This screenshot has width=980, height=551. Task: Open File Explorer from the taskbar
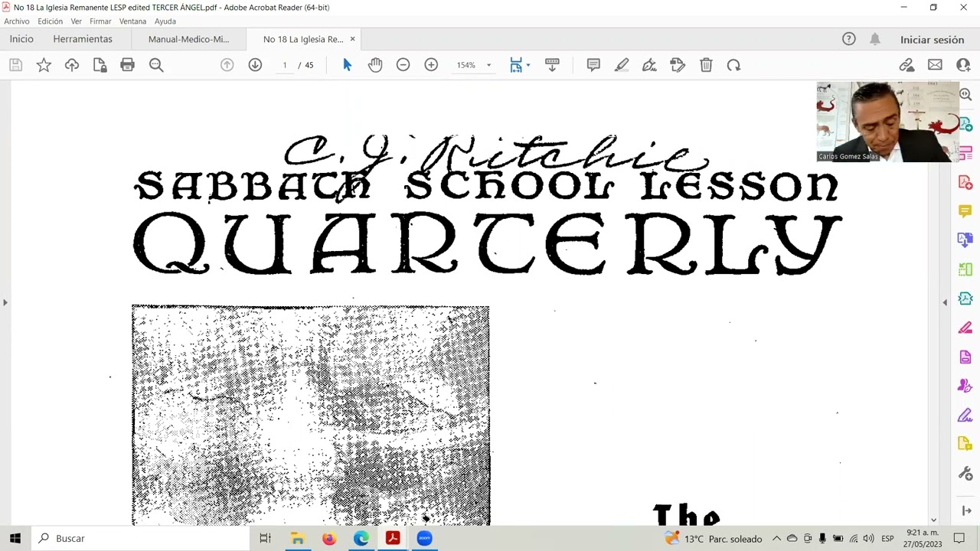coord(297,538)
